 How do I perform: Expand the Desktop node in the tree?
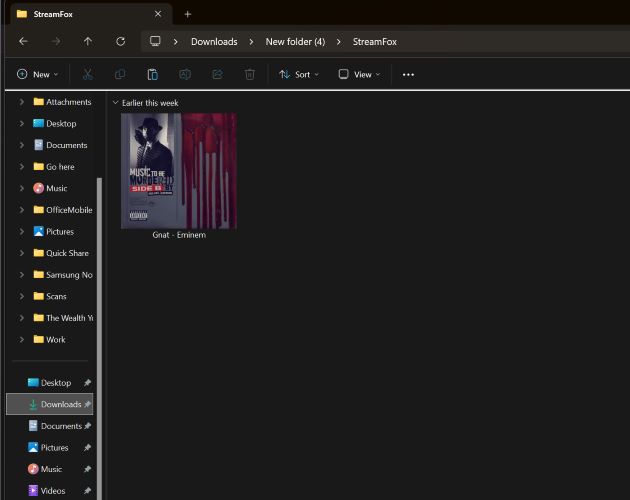21,124
